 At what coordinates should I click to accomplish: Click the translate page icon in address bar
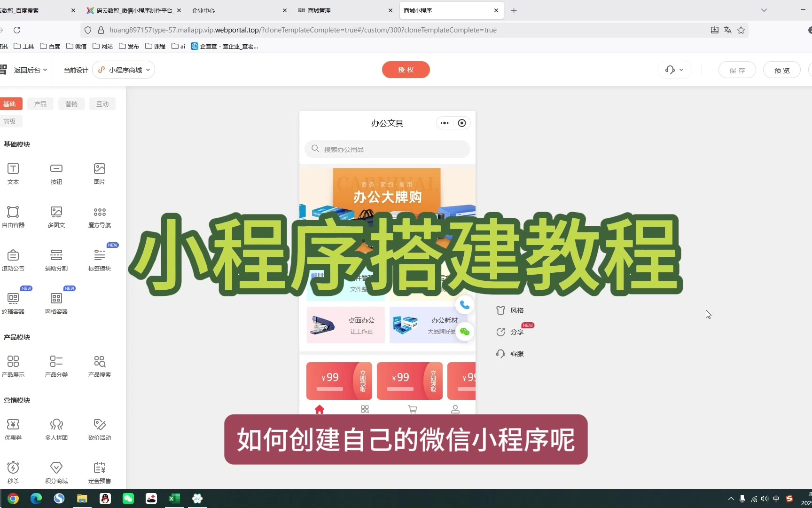[x=728, y=30]
